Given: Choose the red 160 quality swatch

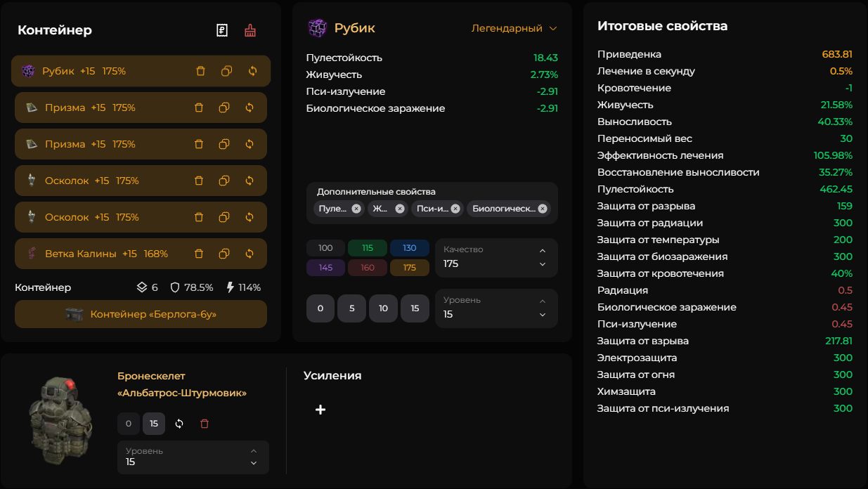Looking at the screenshot, I should pos(367,268).
